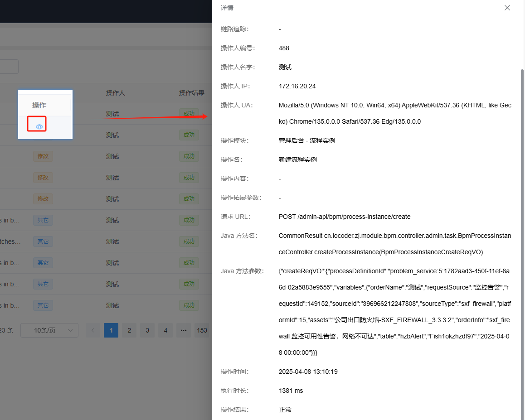Screen dimensions: 525x420
Task: Click the 操作人 UA label
Action: [x=237, y=106]
